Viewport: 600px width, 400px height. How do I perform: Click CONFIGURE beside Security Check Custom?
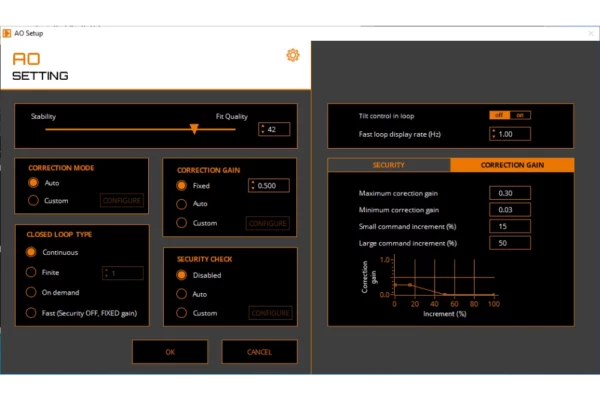click(x=271, y=313)
